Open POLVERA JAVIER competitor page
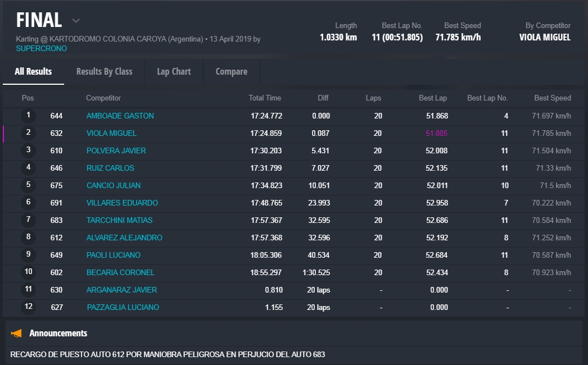588x365 pixels. [116, 150]
